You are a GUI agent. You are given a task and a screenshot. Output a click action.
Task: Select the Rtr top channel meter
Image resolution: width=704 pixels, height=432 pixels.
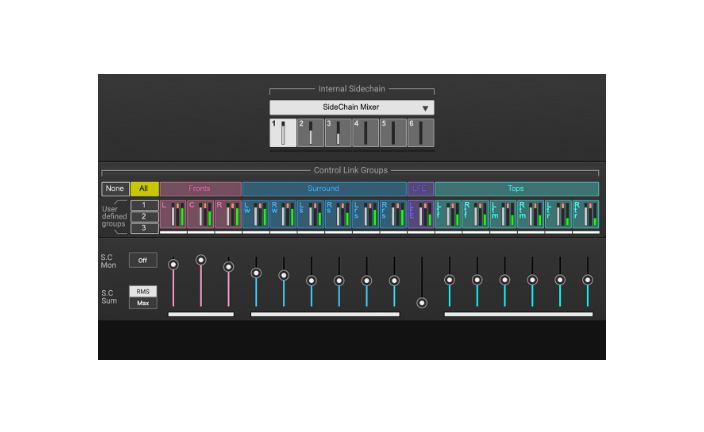pyautogui.click(x=585, y=215)
